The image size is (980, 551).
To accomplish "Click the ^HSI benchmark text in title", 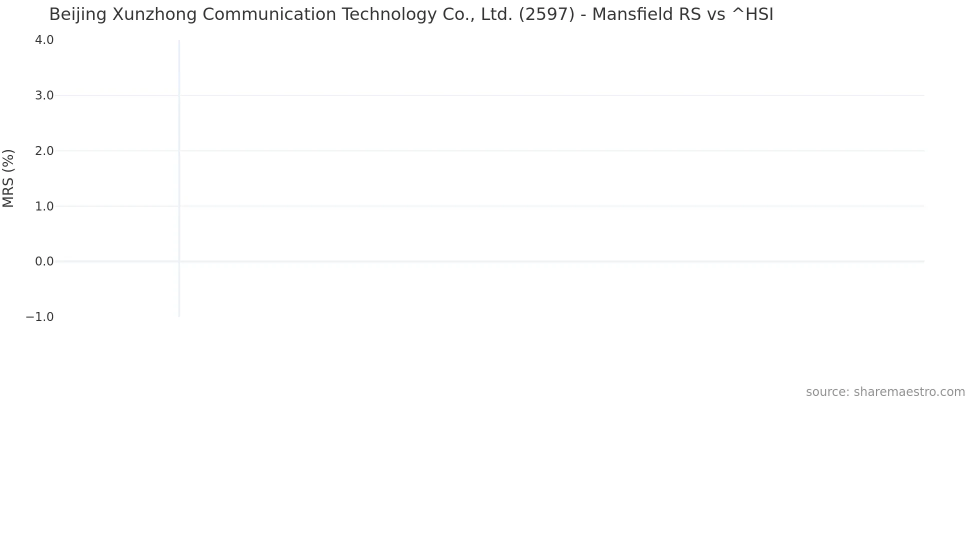I will tap(752, 15).
